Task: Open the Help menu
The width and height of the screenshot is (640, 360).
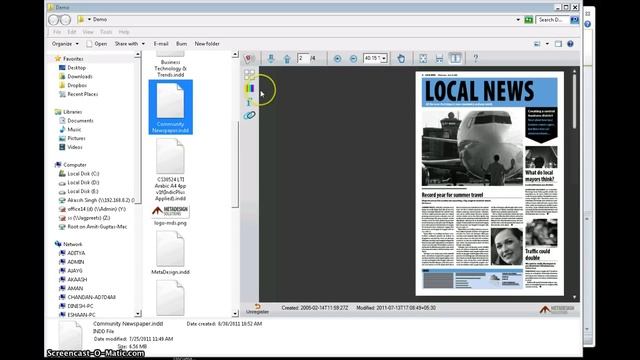Action: click(124, 32)
